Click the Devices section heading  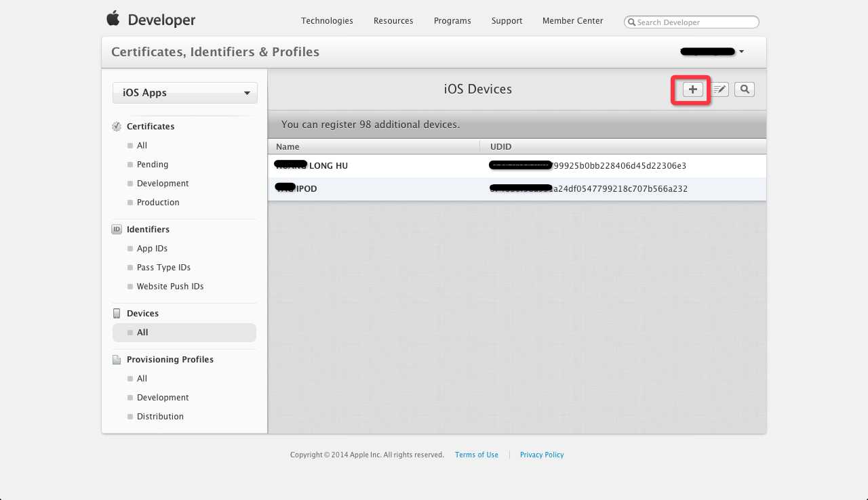point(142,314)
